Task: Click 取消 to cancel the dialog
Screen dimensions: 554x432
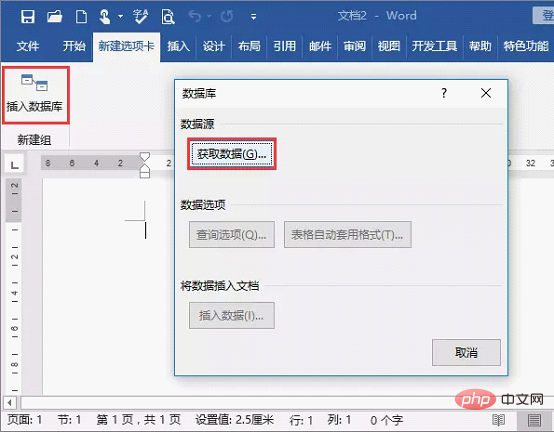Action: [x=466, y=353]
